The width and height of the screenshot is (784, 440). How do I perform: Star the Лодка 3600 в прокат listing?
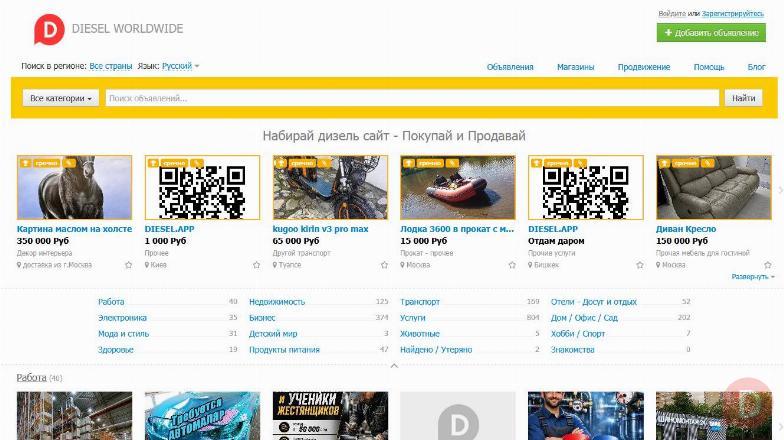click(x=512, y=265)
